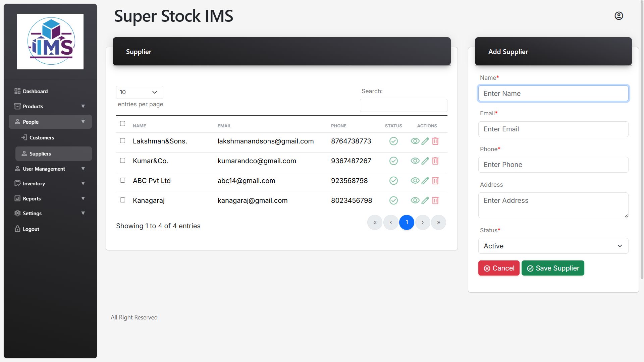Open the user profile icon at top right
Viewport: 644px width, 362px height.
619,16
